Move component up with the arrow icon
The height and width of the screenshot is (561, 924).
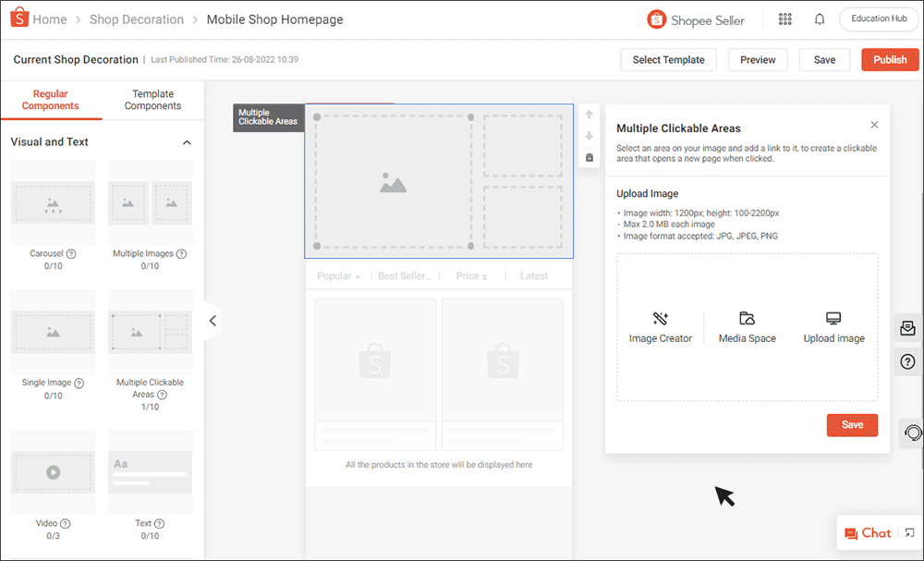tap(590, 115)
